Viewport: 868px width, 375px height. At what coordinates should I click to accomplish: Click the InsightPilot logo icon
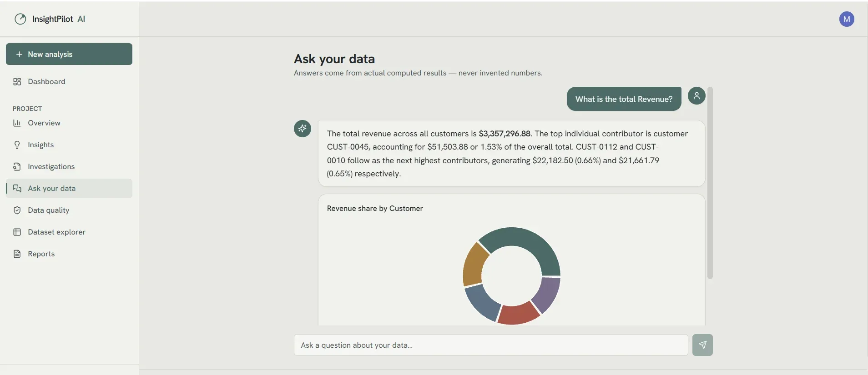tap(20, 19)
